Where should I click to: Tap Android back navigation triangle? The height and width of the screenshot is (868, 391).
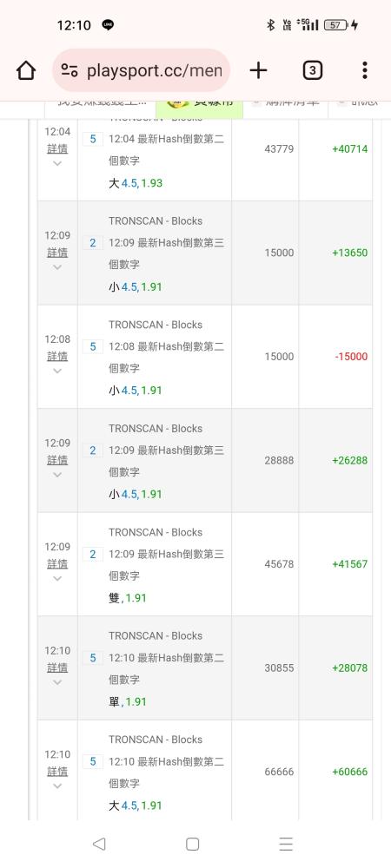coord(99,844)
